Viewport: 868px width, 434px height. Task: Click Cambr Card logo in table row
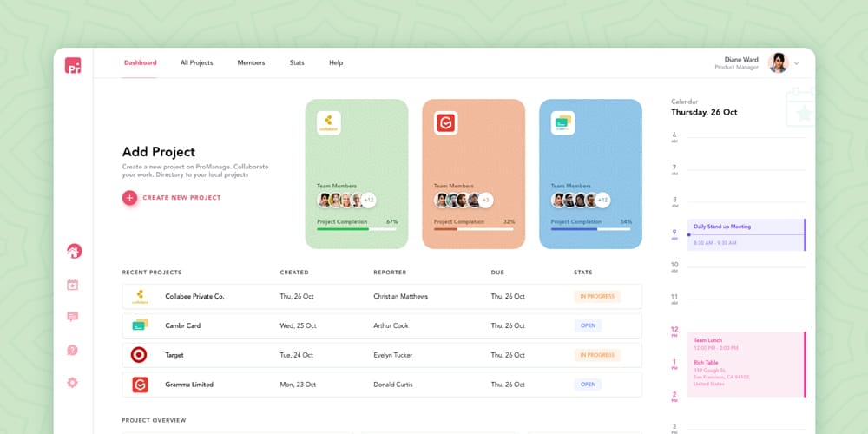point(140,325)
